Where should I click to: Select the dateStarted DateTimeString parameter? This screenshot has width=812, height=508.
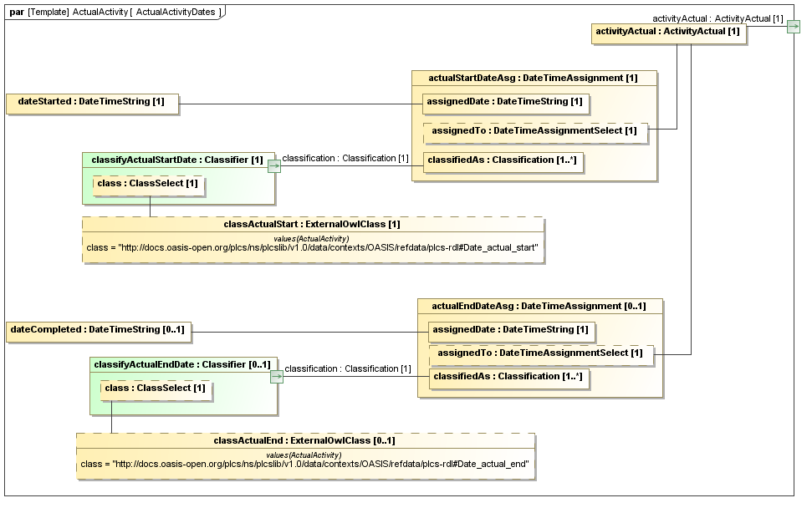point(92,102)
